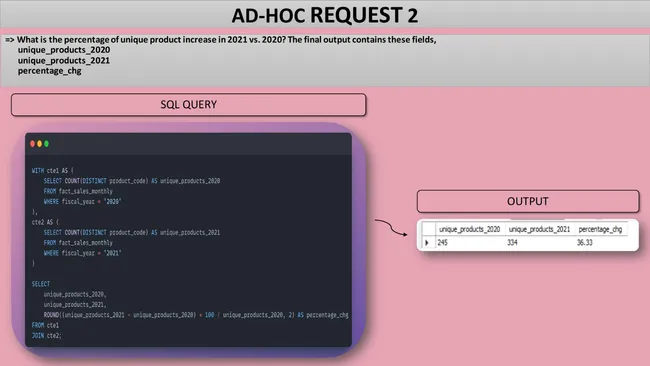Click the blank corner header cell in output table
This screenshot has width=650, height=366.
pos(429,229)
